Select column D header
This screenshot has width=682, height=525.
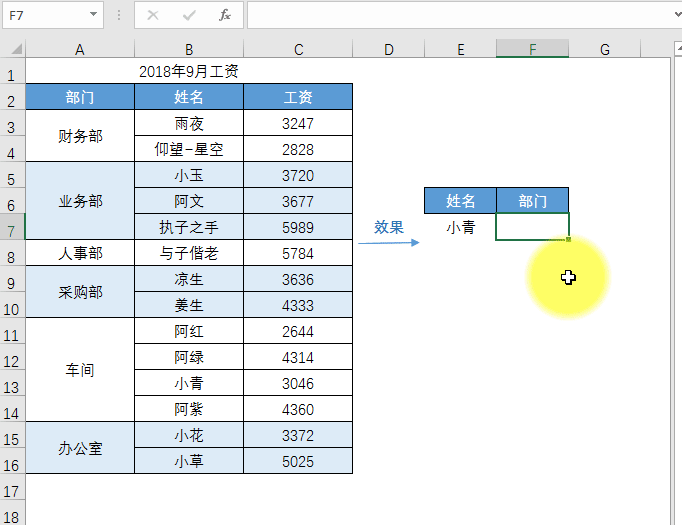tap(388, 49)
